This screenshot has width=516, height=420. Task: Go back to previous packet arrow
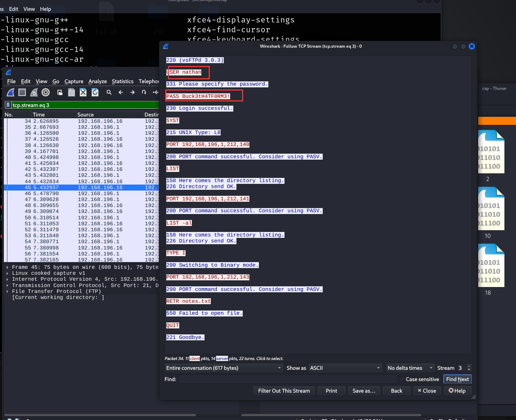(121, 92)
